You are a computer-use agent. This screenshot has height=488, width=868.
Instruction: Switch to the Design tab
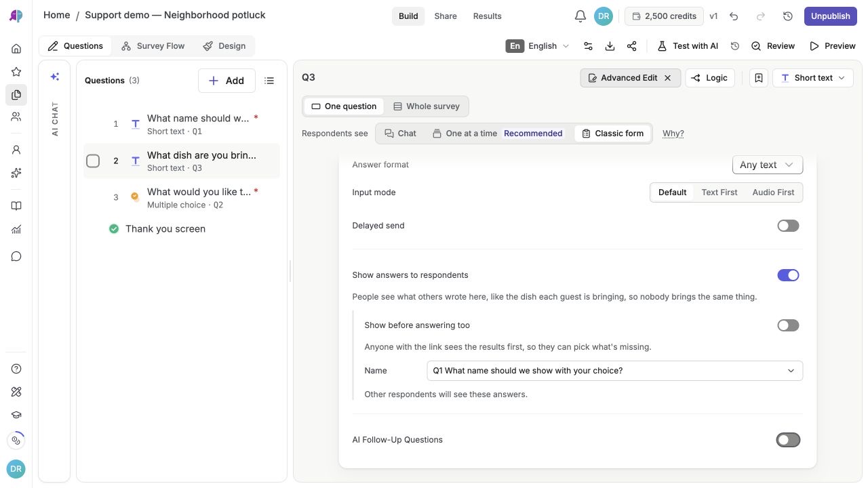pos(224,46)
